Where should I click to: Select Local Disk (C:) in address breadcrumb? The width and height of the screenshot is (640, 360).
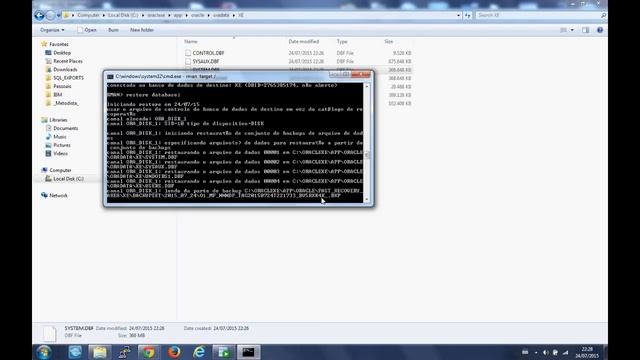click(x=123, y=15)
